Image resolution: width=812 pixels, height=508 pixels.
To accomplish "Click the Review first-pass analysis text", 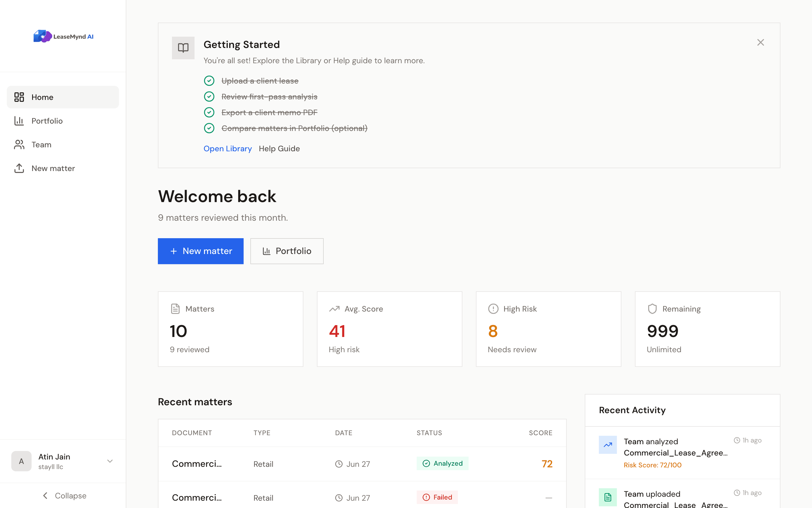I will point(270,97).
